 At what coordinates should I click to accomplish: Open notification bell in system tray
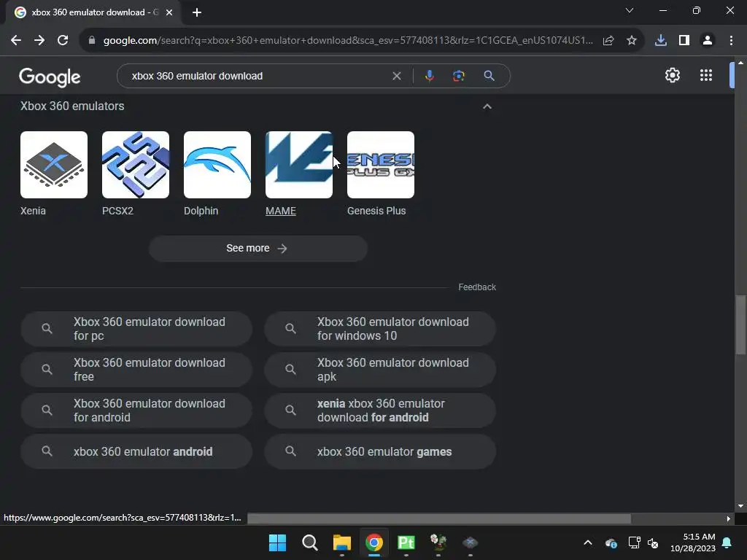[x=727, y=542]
